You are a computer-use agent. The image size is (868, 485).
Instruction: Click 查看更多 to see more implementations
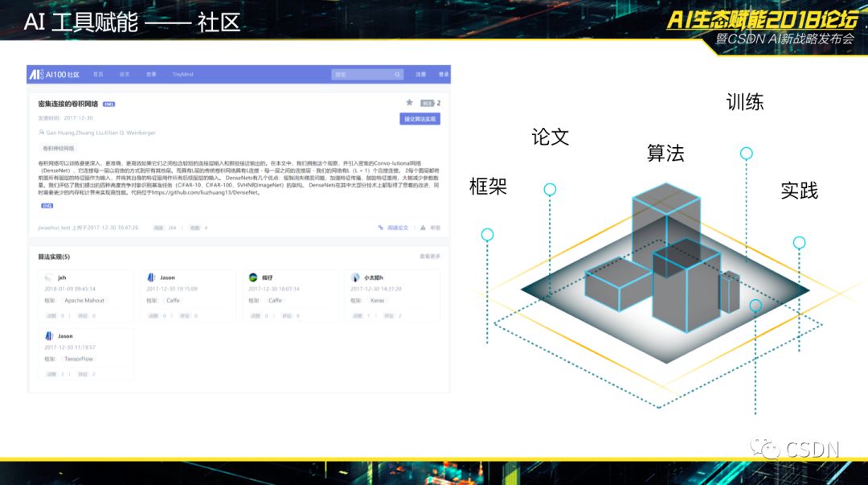[x=430, y=255]
